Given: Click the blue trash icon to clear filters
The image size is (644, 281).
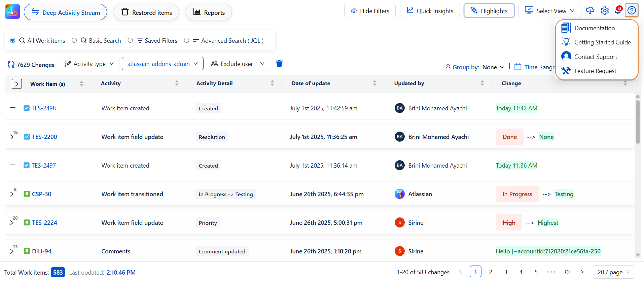Looking at the screenshot, I should (279, 64).
